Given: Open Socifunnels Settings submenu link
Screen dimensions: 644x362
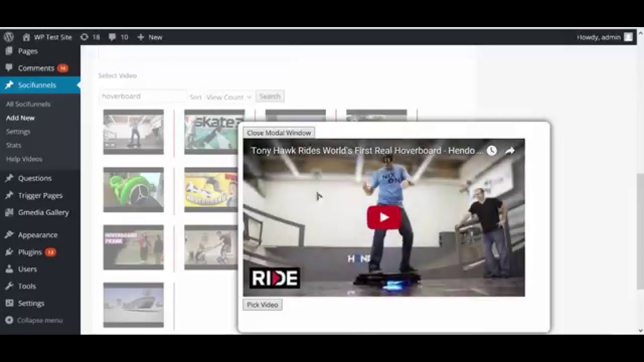Looking at the screenshot, I should pyautogui.click(x=18, y=131).
